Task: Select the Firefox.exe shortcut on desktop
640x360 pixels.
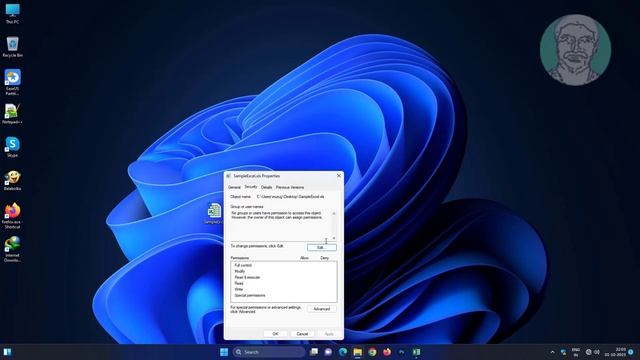Action: [12, 215]
